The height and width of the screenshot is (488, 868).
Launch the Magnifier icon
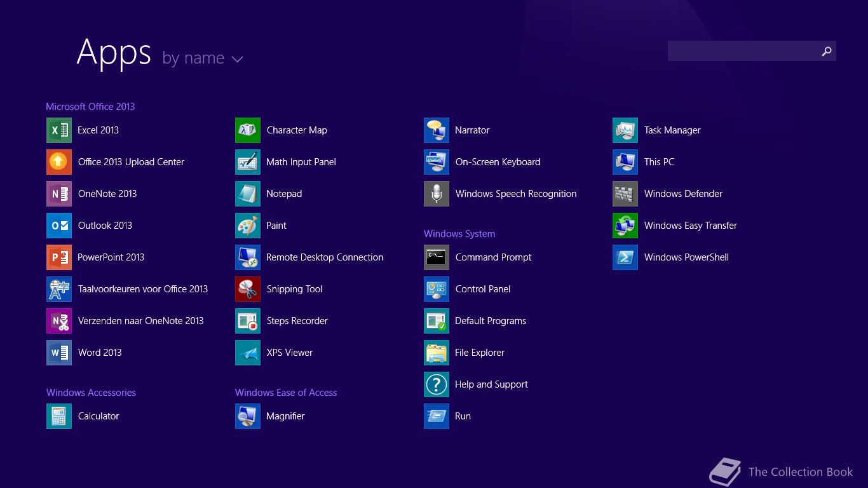(x=248, y=416)
